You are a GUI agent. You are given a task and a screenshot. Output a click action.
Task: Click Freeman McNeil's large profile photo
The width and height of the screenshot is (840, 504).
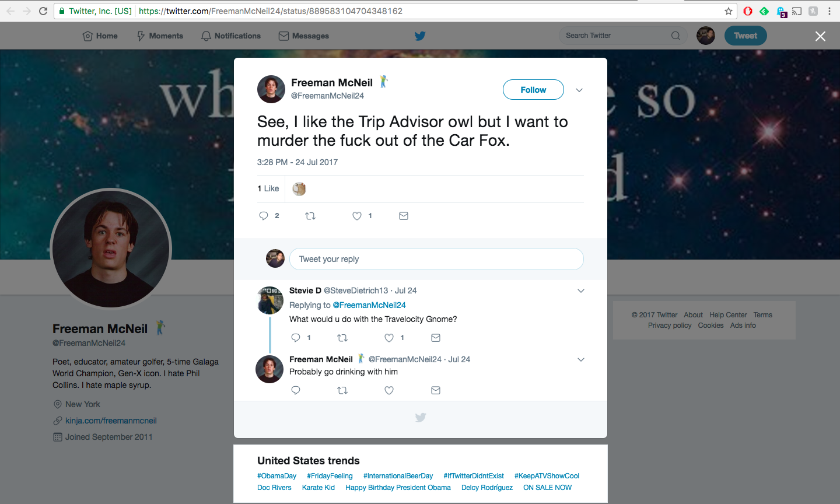(x=111, y=249)
